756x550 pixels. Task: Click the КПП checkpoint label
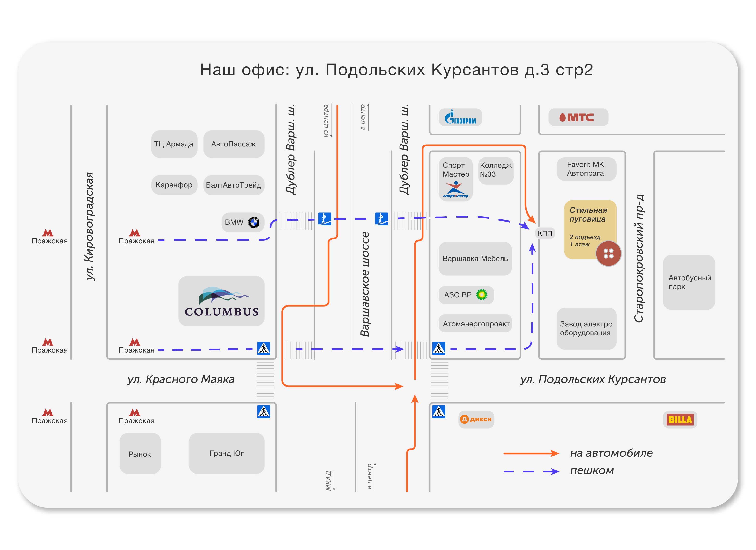(545, 233)
